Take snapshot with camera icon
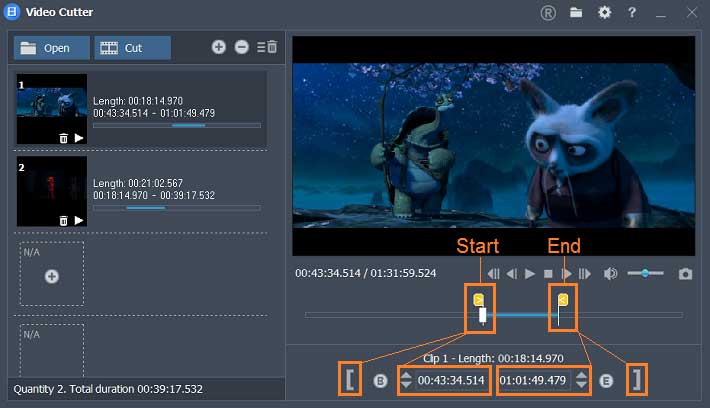 [685, 274]
